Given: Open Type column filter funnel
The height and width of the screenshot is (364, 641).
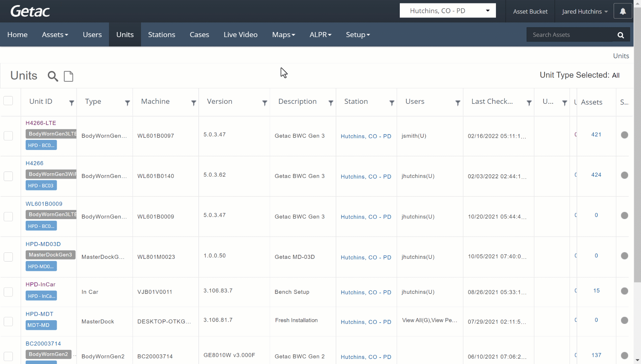Looking at the screenshot, I should pos(128,103).
